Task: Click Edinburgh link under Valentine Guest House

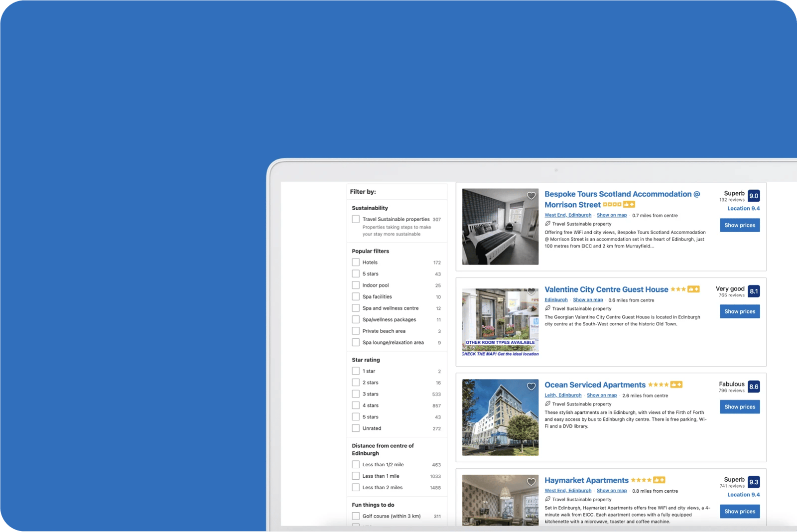Action: point(556,300)
